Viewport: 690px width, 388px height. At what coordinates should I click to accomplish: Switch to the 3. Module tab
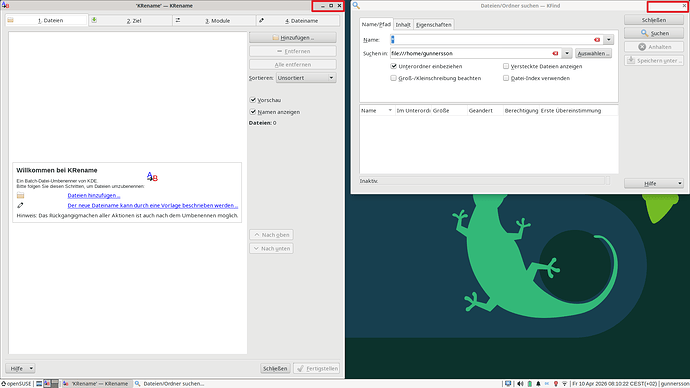pyautogui.click(x=214, y=20)
